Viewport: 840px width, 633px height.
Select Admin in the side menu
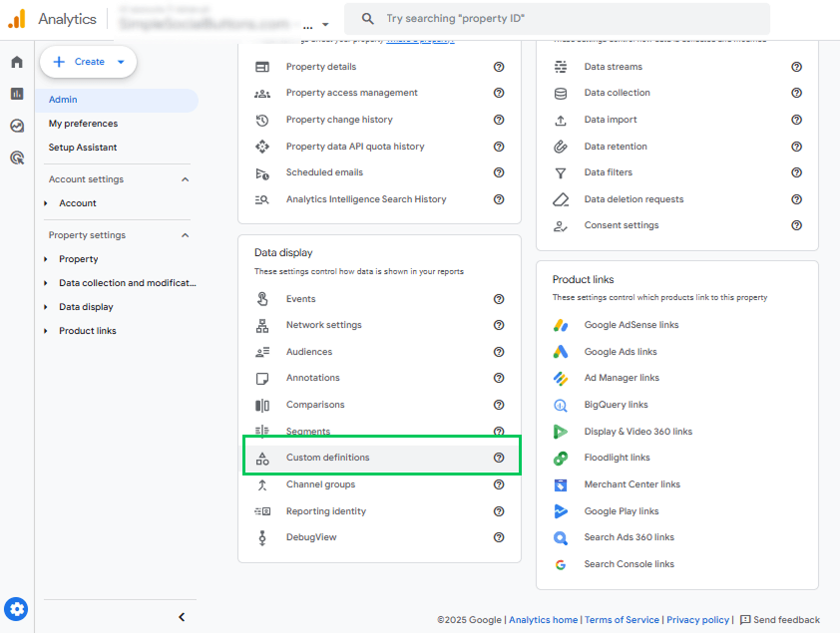tap(117, 100)
